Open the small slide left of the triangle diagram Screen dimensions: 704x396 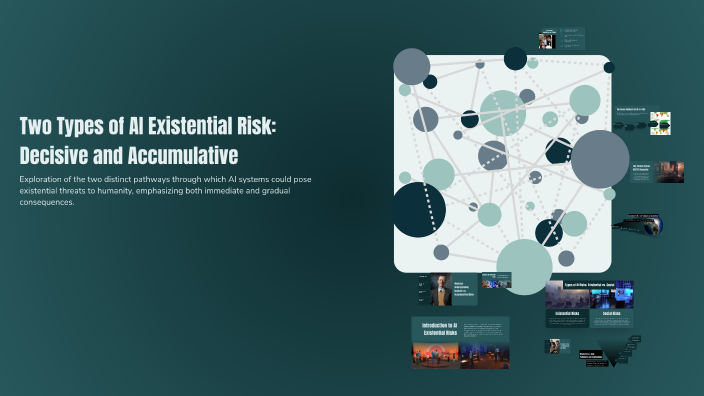[557, 346]
